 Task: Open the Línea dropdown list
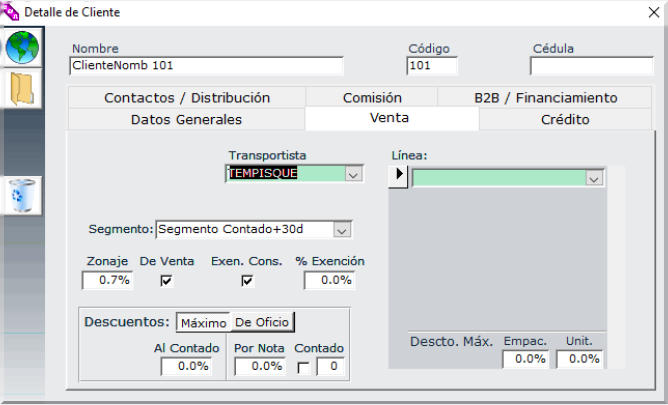[x=594, y=178]
